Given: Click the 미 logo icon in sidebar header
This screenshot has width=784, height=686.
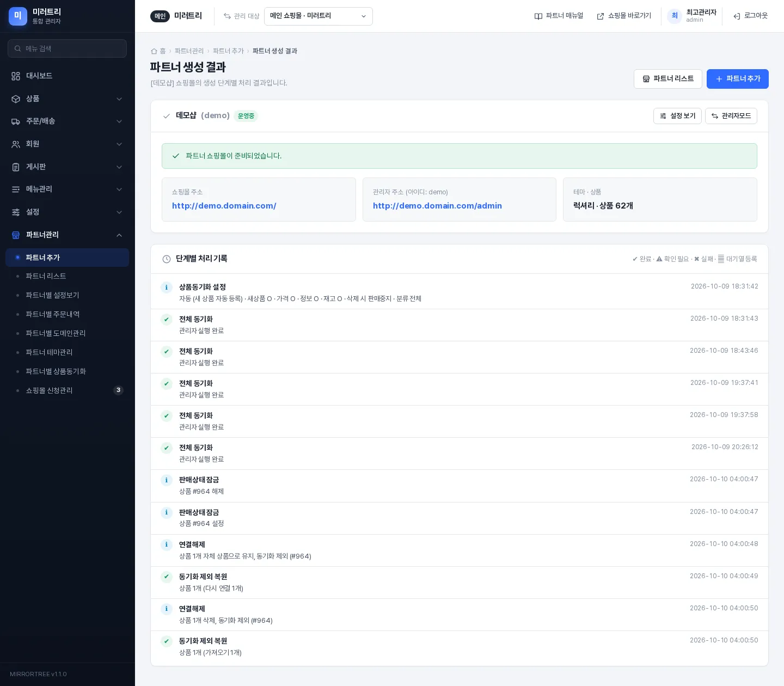Looking at the screenshot, I should pyautogui.click(x=18, y=16).
